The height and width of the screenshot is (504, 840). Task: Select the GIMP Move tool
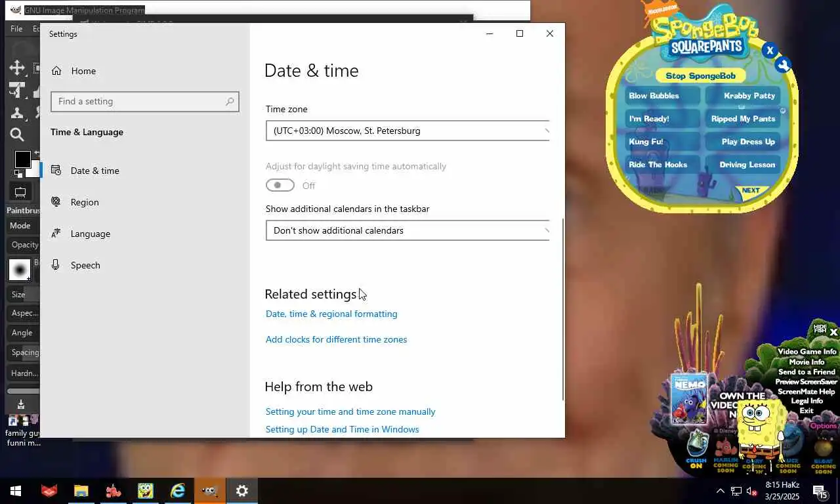[x=17, y=67]
